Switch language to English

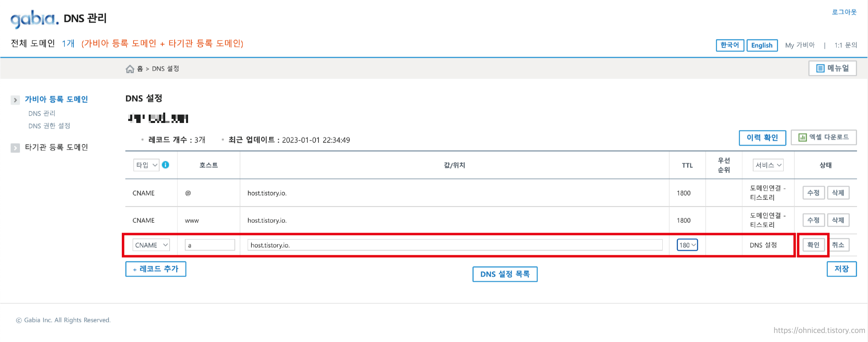click(762, 45)
